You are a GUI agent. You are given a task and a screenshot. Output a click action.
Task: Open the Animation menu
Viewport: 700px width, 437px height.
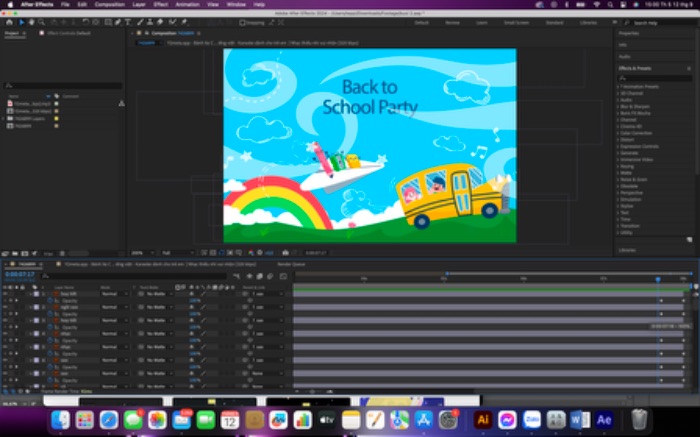pos(188,4)
